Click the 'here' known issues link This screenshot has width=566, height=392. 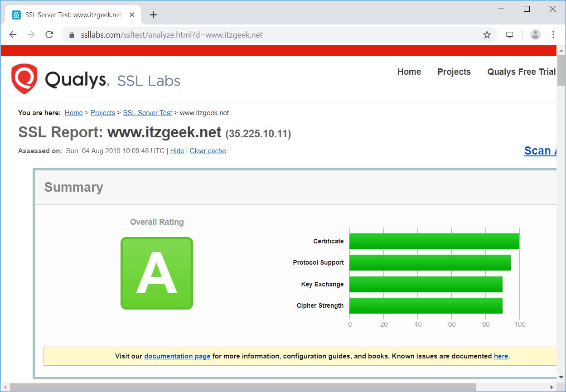[500, 356]
